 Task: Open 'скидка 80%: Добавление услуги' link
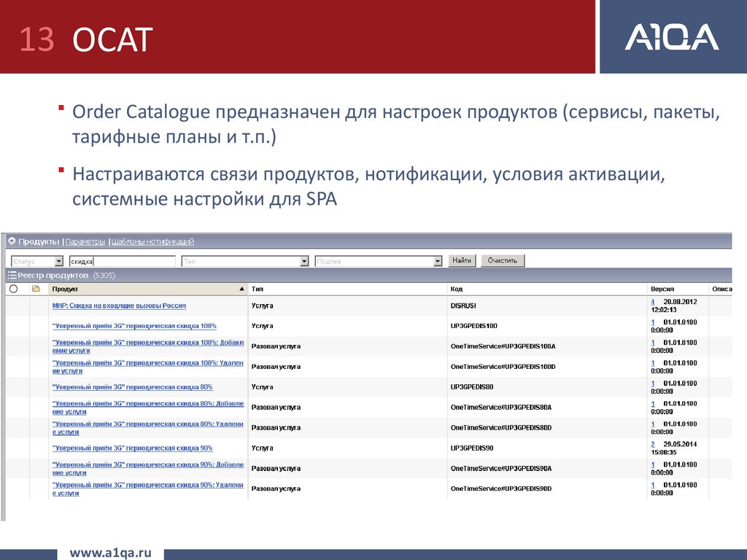click(x=147, y=408)
